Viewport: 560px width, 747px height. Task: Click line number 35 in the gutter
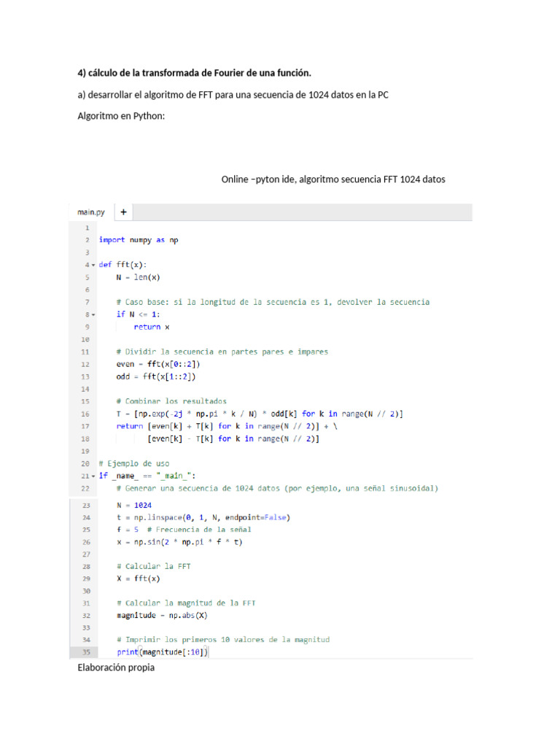(86, 652)
